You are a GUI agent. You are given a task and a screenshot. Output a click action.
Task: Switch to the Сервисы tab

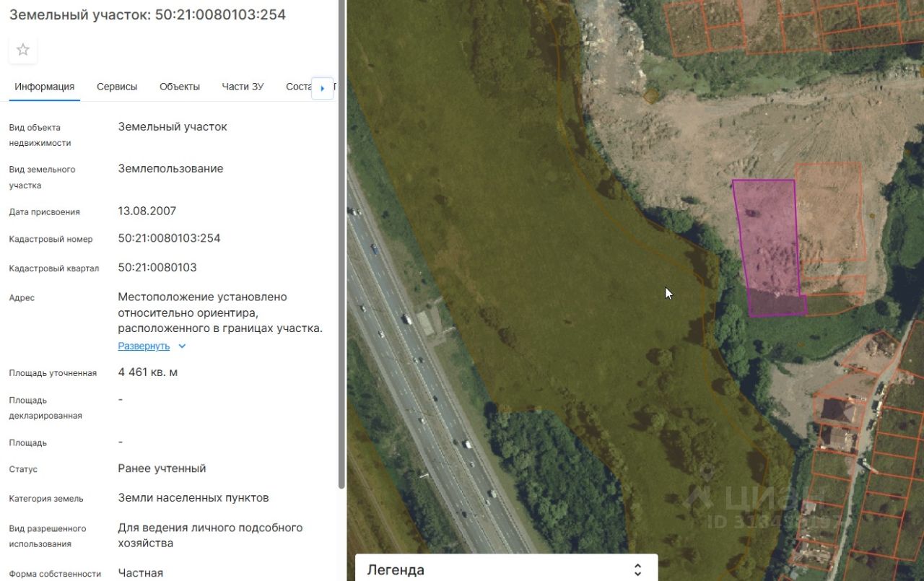[117, 87]
